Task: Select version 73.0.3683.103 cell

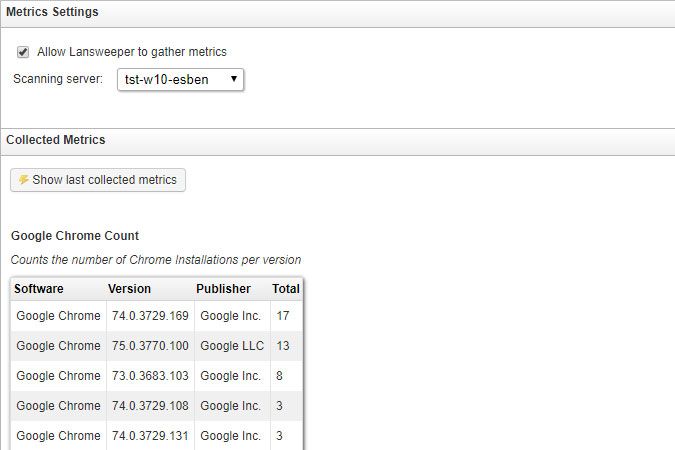Action: click(x=149, y=376)
